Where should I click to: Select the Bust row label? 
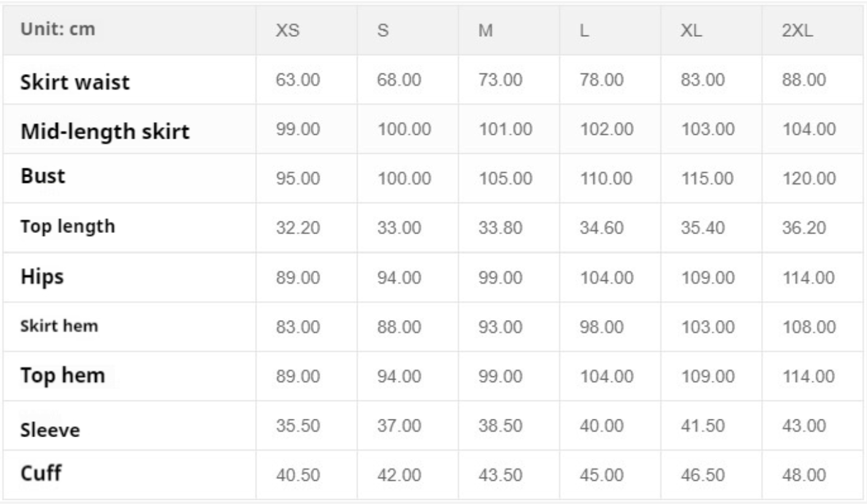[x=43, y=177]
